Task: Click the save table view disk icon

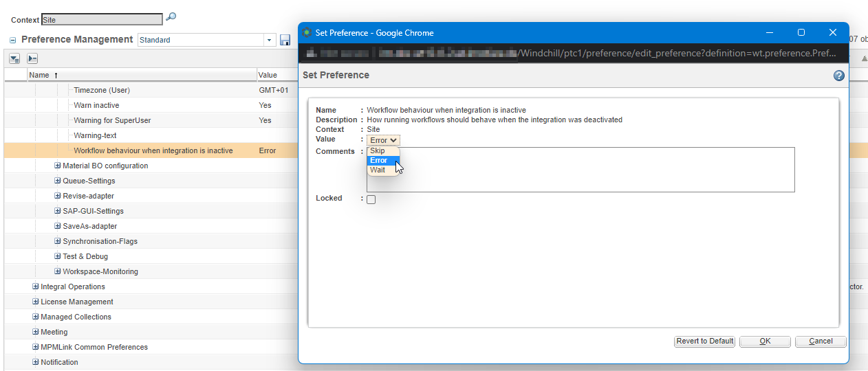Action: pyautogui.click(x=285, y=40)
